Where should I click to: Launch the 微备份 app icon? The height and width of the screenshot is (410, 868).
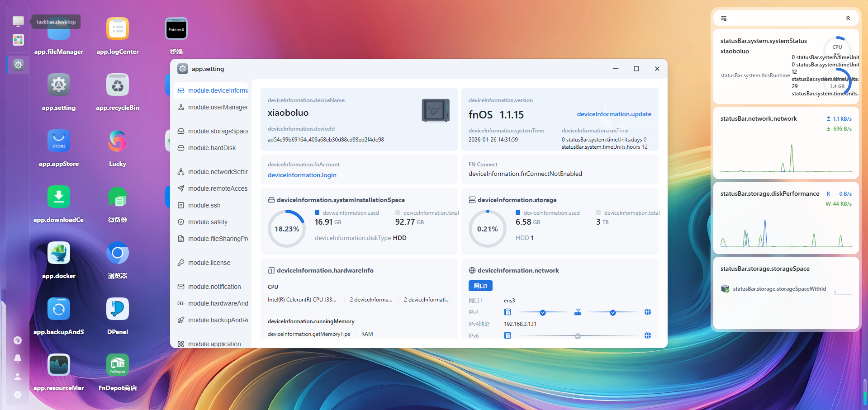[x=118, y=197]
